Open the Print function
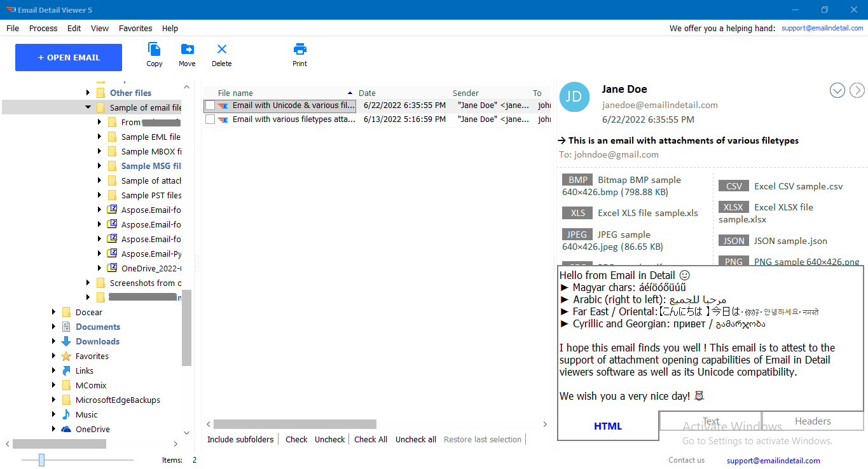 click(x=300, y=55)
